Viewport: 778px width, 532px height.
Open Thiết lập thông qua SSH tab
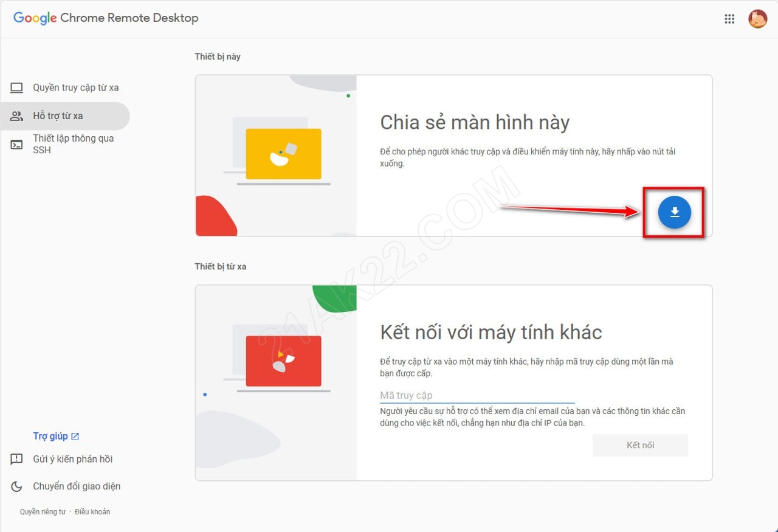tap(64, 144)
